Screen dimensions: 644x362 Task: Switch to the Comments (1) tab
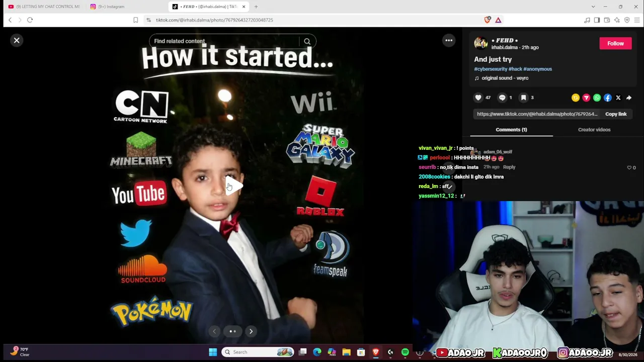(511, 130)
